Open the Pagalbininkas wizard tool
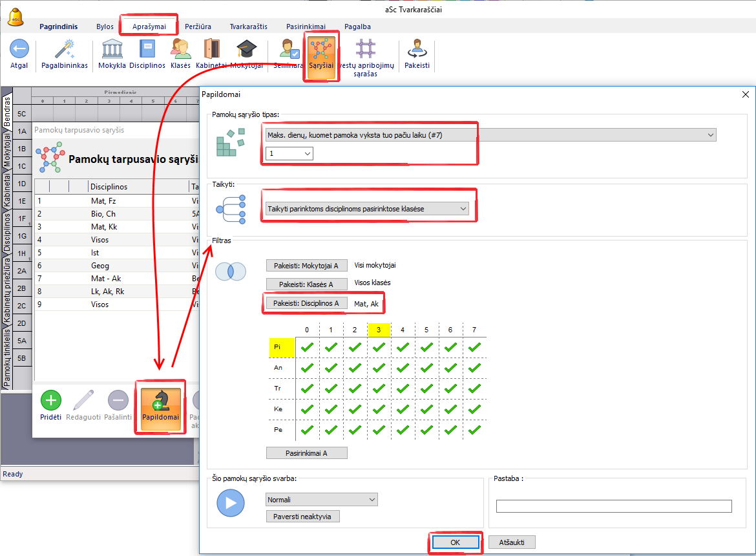 click(65, 50)
